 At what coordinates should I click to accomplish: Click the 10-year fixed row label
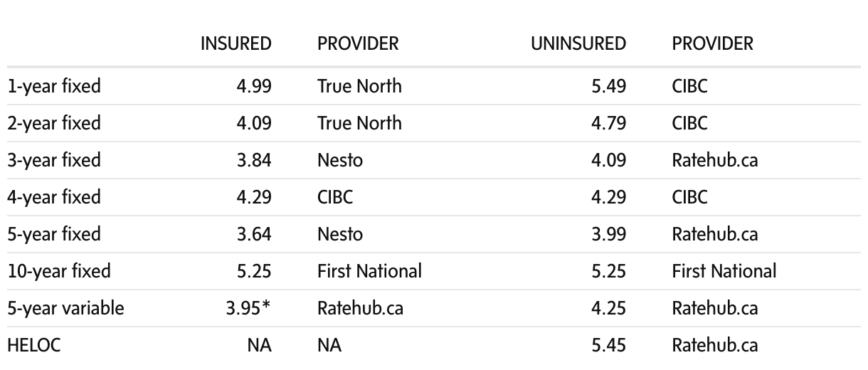[58, 271]
